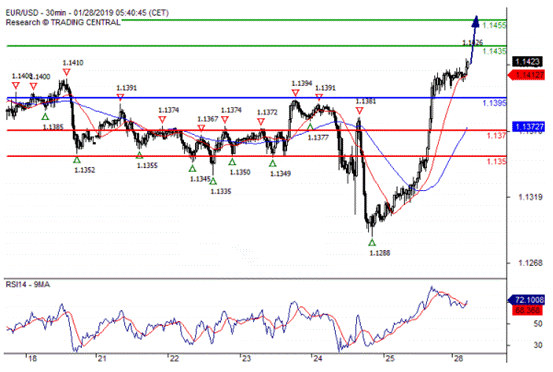Click the blue upward forecast arrow tip

(x=476, y=21)
